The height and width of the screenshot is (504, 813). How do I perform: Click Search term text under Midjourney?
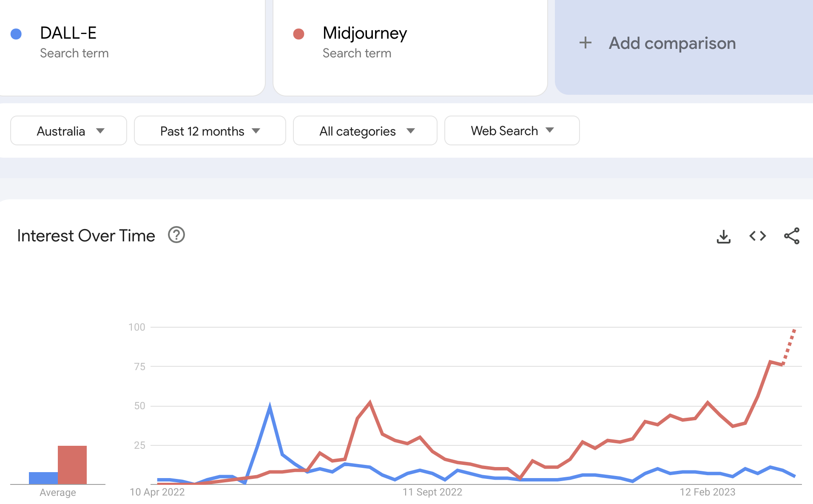click(x=357, y=53)
